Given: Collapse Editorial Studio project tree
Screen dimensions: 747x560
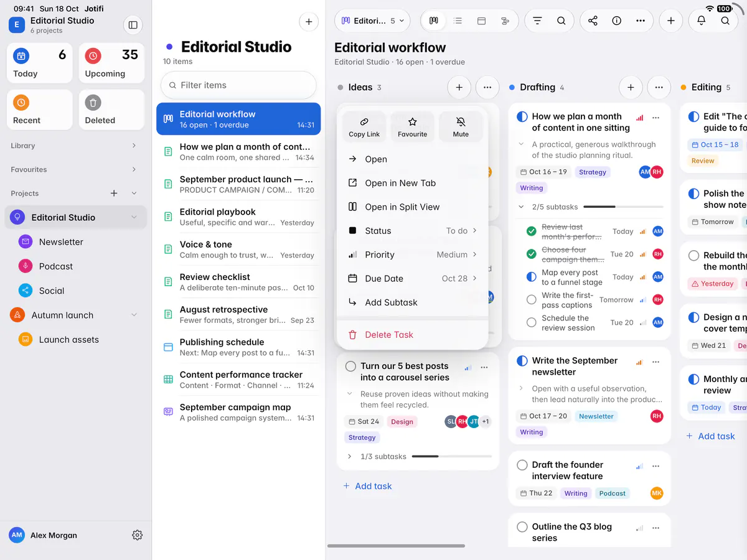Looking at the screenshot, I should (134, 217).
